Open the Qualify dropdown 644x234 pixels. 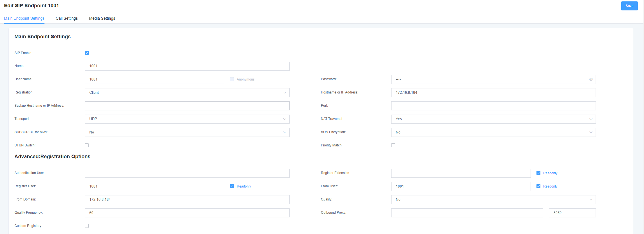493,200
